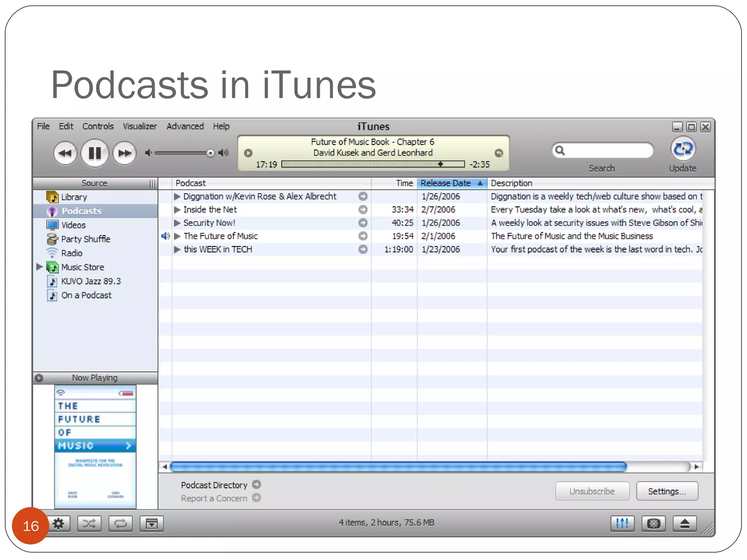Click the now-playing speaker icon on Future of Music row
The width and height of the screenshot is (747, 560).
(x=165, y=236)
